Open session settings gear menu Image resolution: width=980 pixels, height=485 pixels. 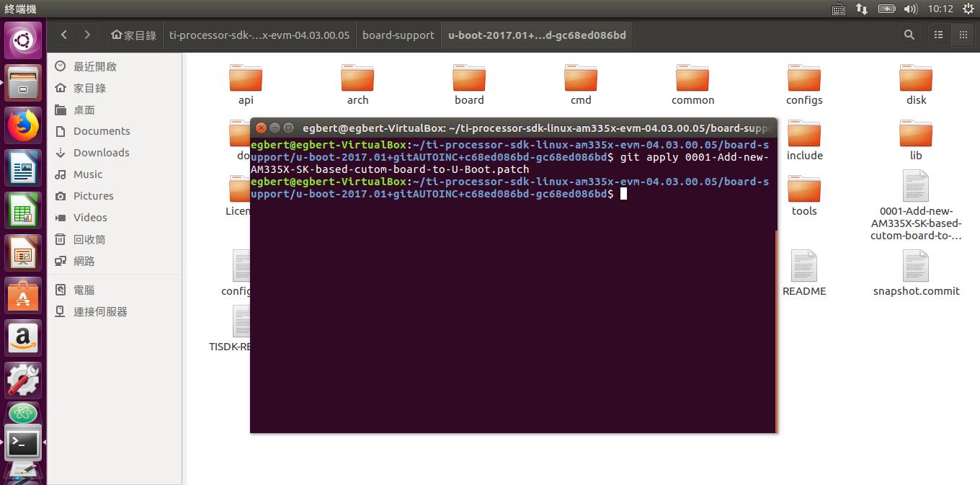pos(967,9)
